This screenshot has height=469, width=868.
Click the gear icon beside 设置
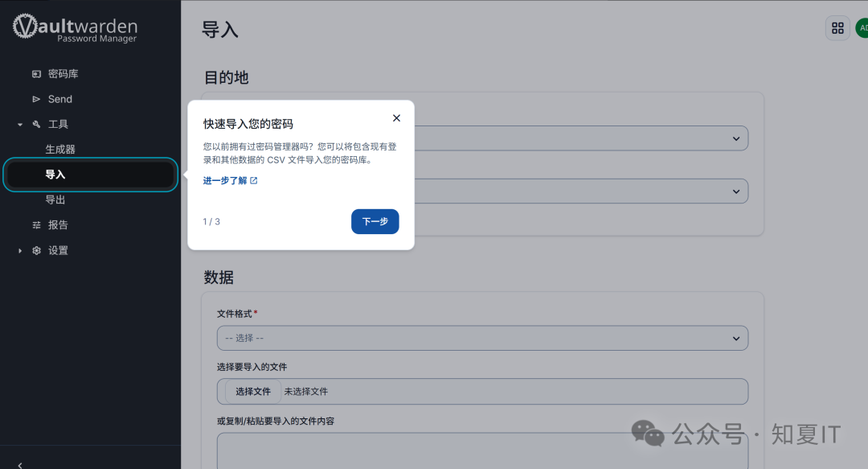pos(36,250)
